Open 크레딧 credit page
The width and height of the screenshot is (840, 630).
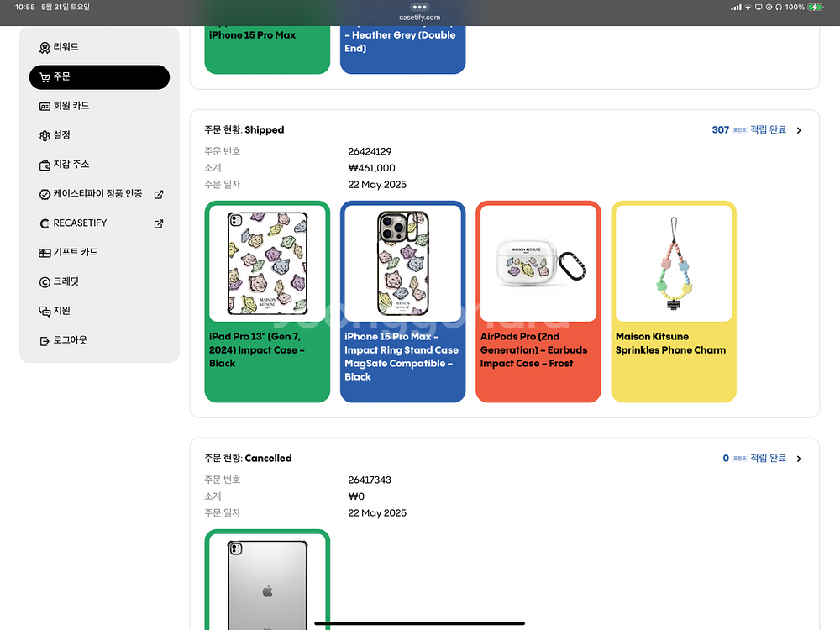(x=99, y=281)
